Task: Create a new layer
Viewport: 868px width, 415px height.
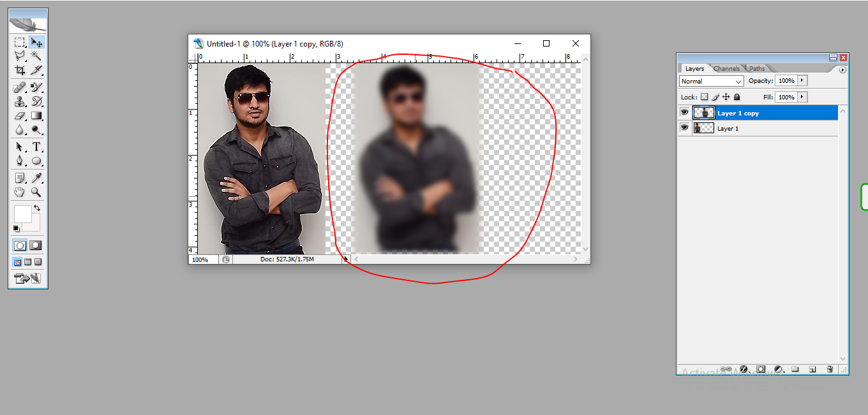Action: tap(812, 369)
